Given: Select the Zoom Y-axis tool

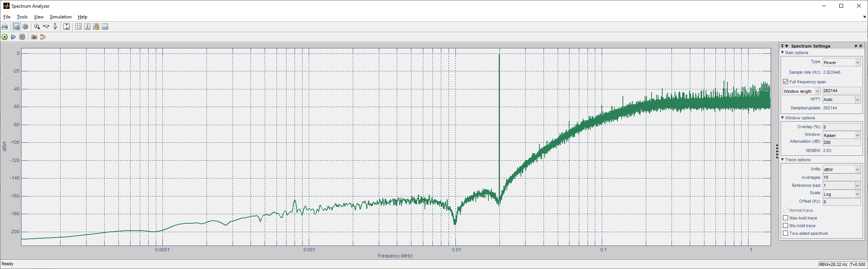Looking at the screenshot, I should 56,26.
